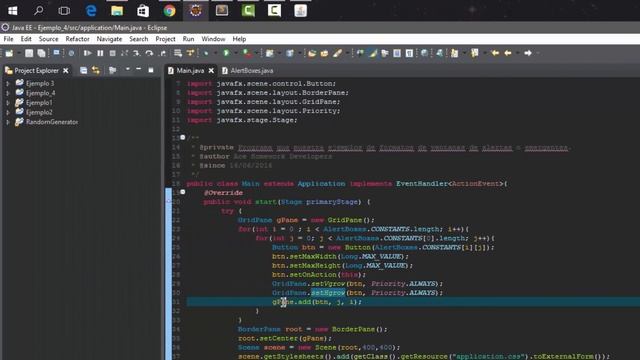The image size is (640, 360).
Task: Open Microsoft Edge from the taskbar
Action: click(x=91, y=11)
